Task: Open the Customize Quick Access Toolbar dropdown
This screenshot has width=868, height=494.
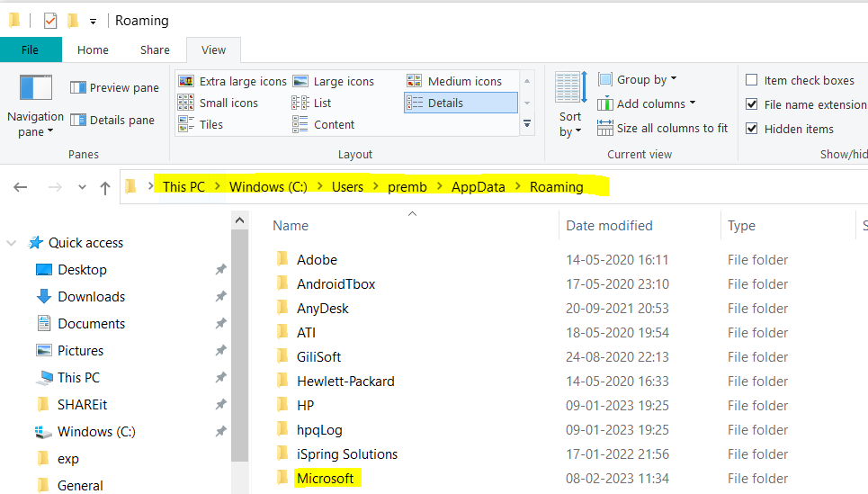Action: pos(93,22)
